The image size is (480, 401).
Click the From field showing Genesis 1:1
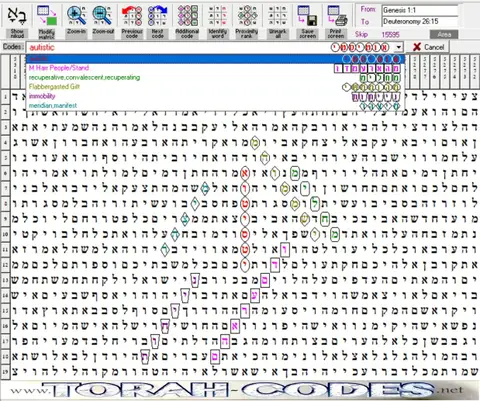pos(420,10)
